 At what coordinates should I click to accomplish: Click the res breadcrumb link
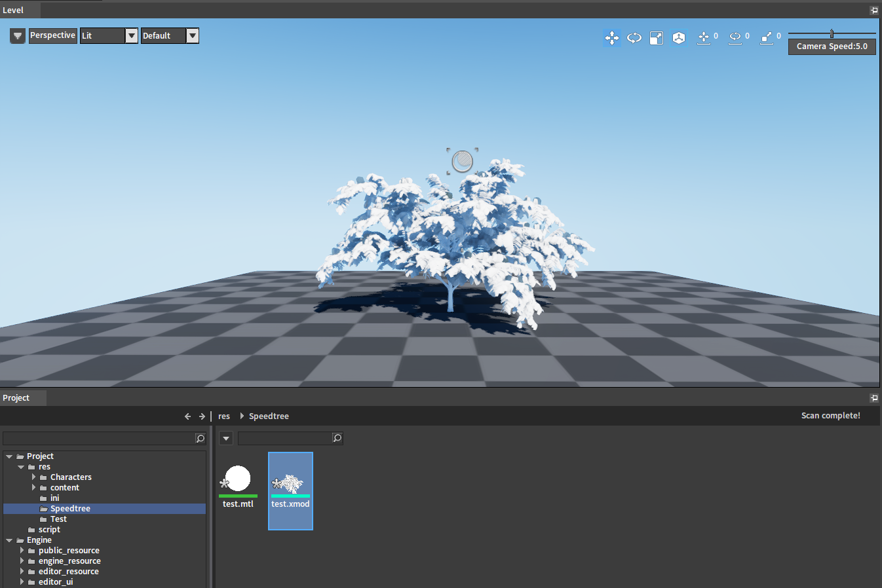[x=224, y=416]
